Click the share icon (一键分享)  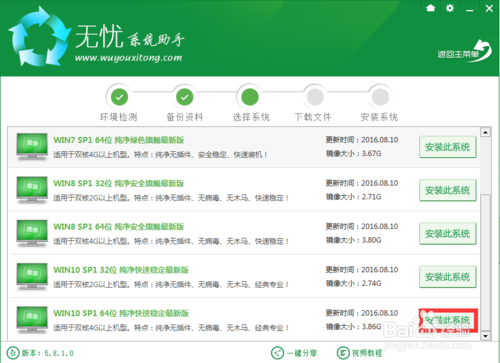(277, 353)
